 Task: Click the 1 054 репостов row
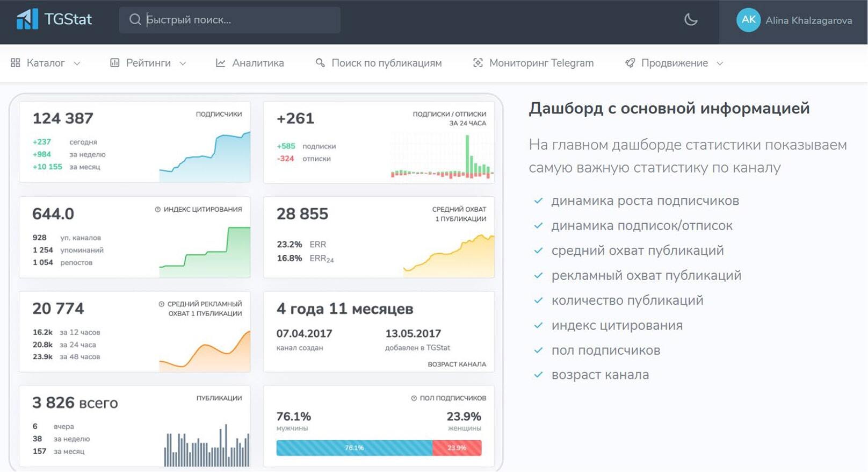click(x=62, y=262)
